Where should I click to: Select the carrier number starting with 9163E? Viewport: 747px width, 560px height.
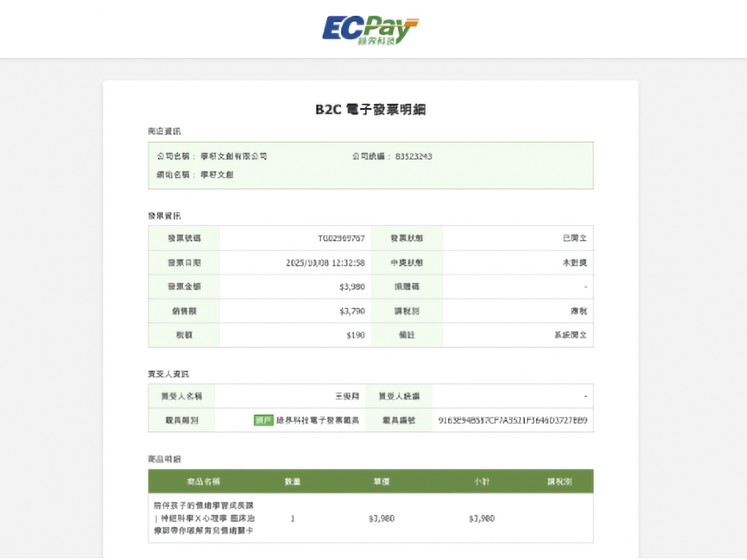[512, 420]
